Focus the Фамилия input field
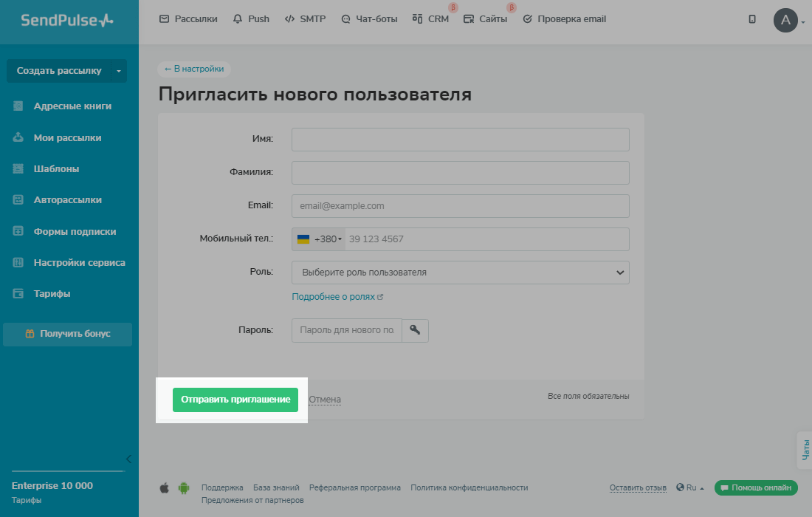 click(461, 173)
